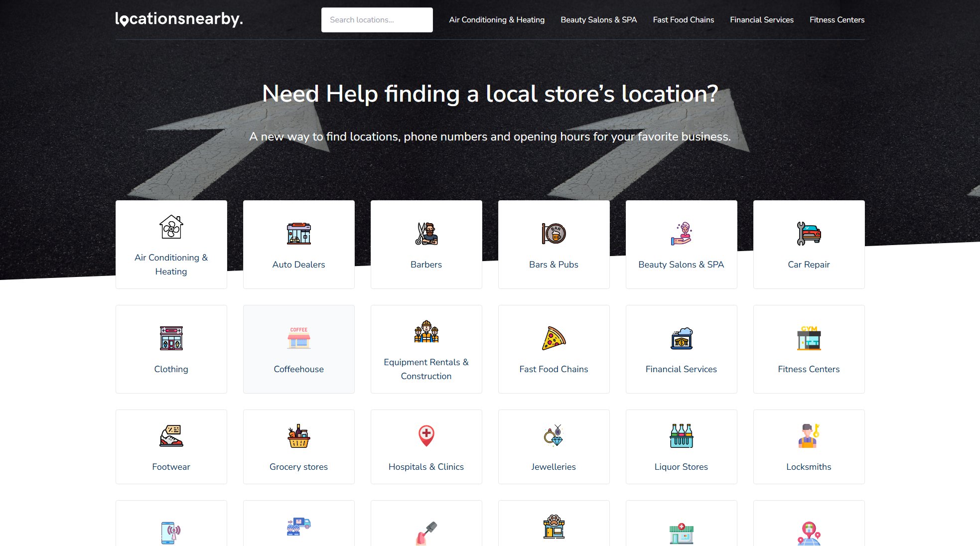Open the Auto Dealers shop icon
The height and width of the screenshot is (546, 980).
(x=298, y=234)
